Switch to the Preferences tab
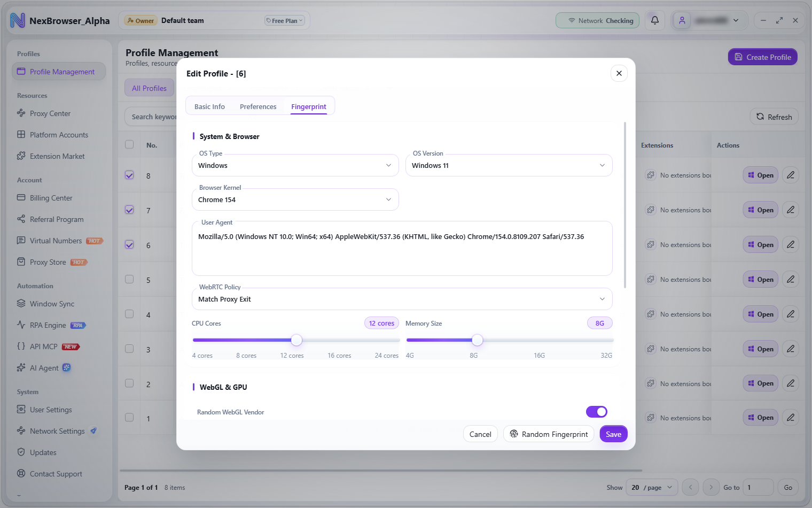812x508 pixels. click(x=258, y=106)
